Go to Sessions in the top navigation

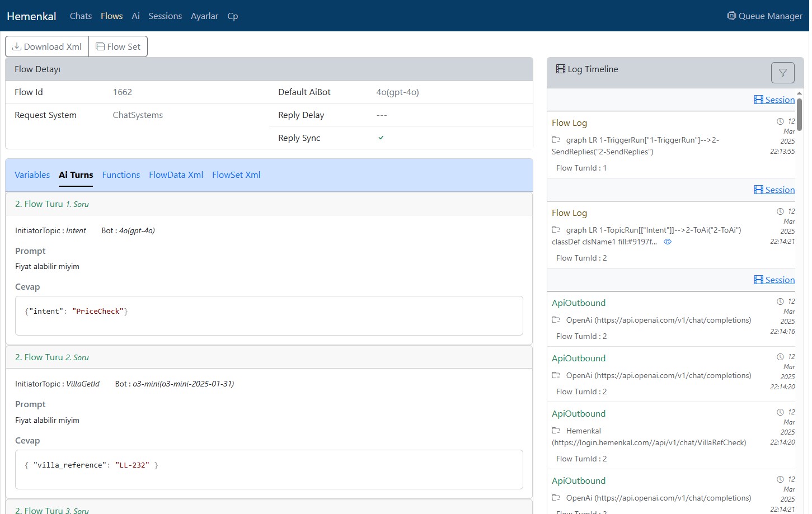(165, 16)
